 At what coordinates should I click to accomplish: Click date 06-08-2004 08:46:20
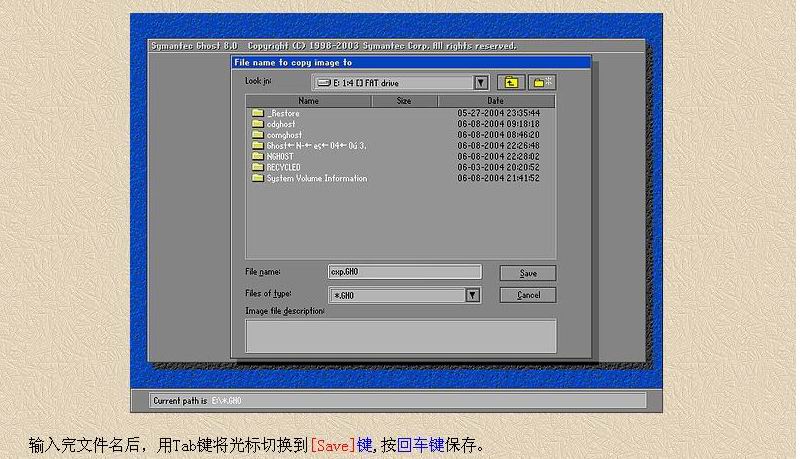point(498,135)
